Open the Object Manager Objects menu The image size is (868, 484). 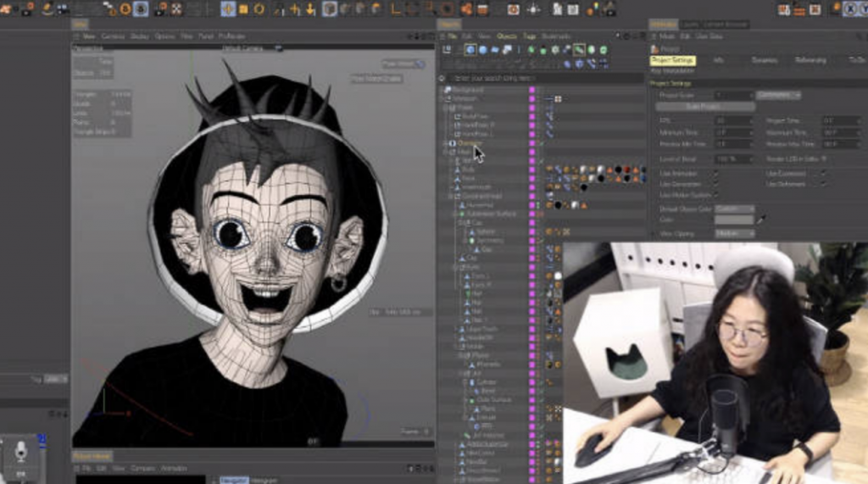506,36
